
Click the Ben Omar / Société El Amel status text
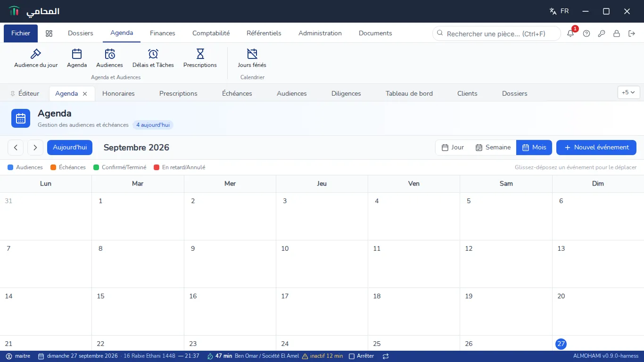click(x=267, y=356)
